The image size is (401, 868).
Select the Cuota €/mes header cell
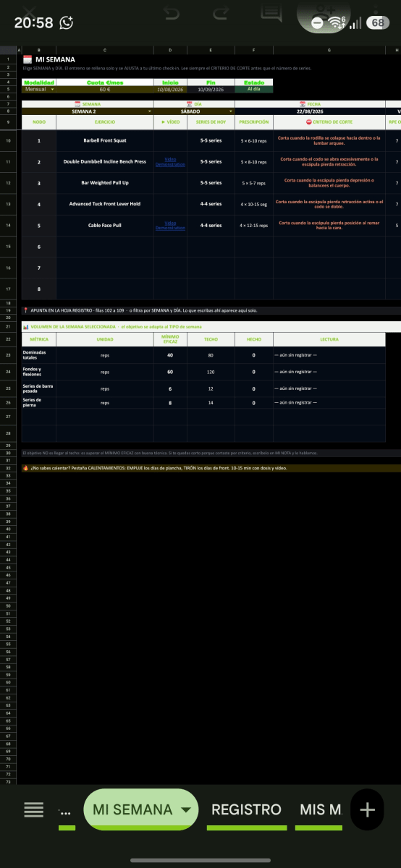click(x=105, y=82)
